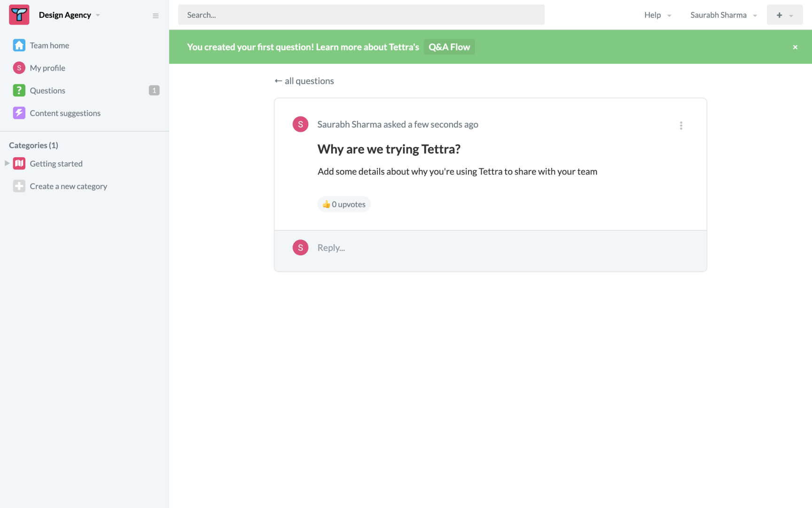Open Content suggestions
This screenshot has height=508, width=812.
click(x=65, y=113)
